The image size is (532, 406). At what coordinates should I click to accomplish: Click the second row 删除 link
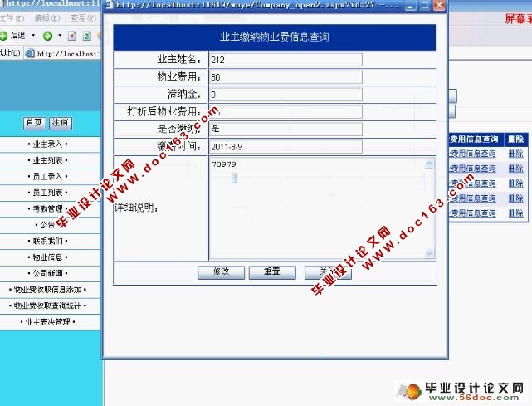coord(515,169)
